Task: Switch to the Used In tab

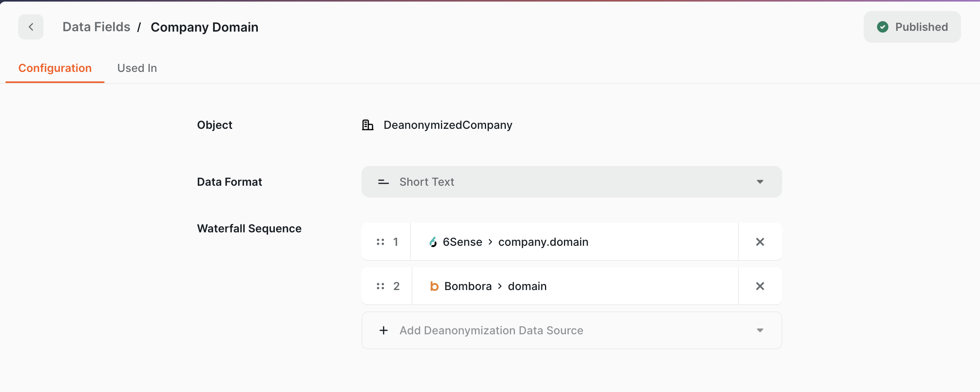Action: click(x=137, y=68)
